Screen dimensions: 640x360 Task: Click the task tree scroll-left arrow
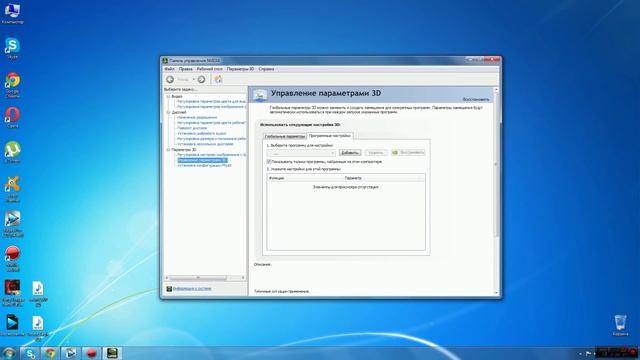click(x=167, y=278)
